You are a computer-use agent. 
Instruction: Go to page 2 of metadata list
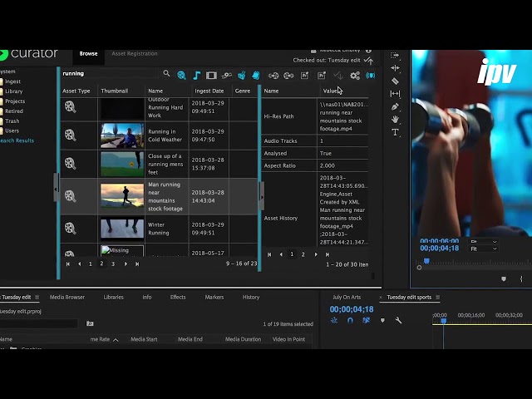coord(303,254)
